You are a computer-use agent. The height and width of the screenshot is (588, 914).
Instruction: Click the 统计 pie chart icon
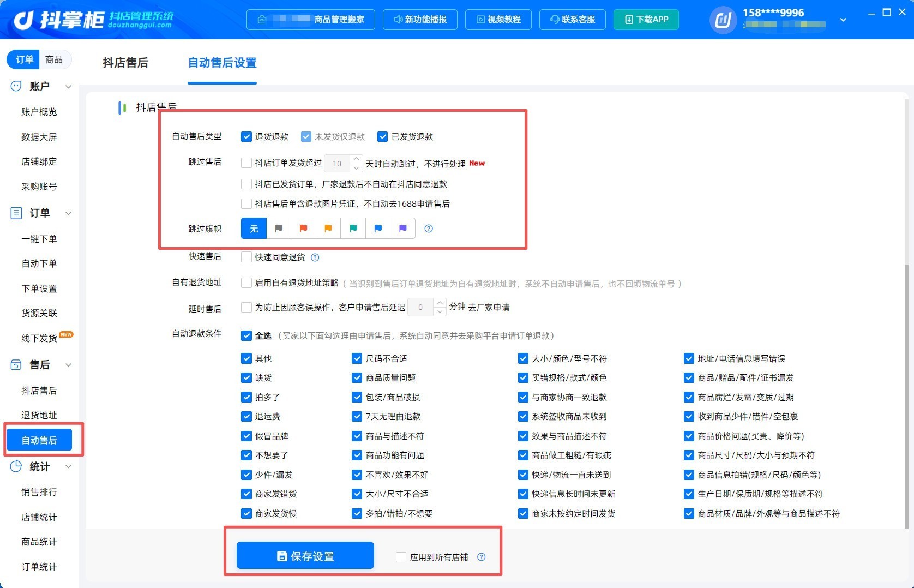coord(16,466)
